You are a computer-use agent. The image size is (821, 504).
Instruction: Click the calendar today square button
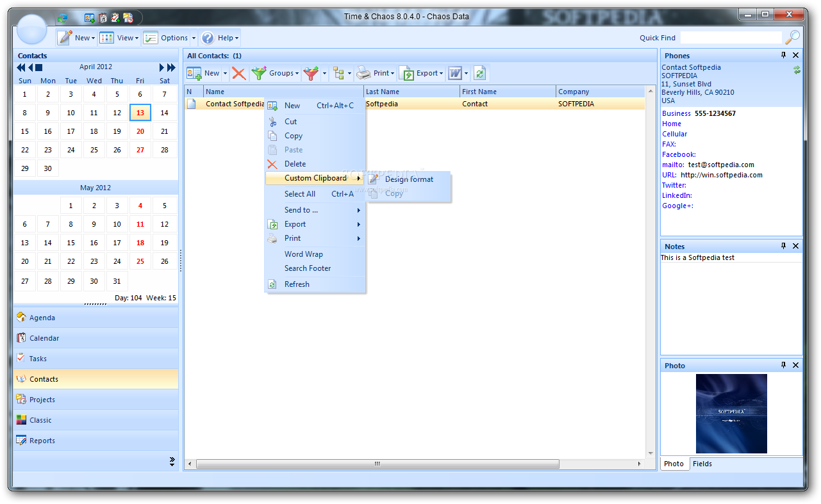[38, 67]
